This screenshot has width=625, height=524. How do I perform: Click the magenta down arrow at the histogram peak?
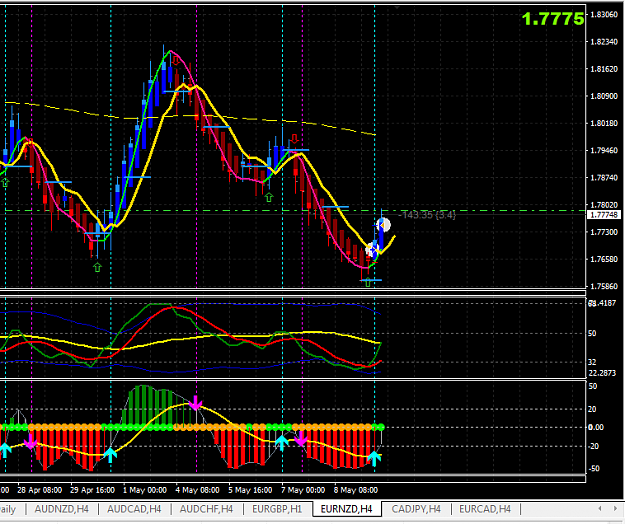[x=195, y=403]
